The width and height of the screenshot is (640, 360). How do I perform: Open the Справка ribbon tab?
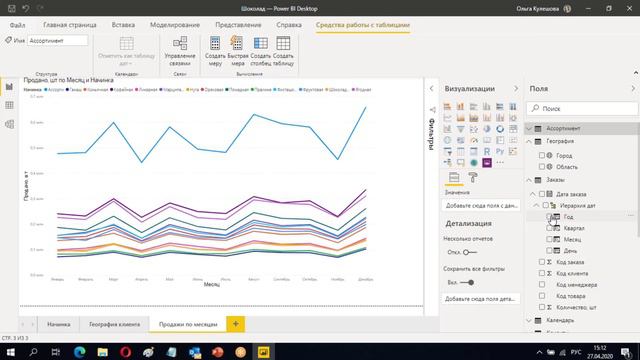click(x=289, y=25)
